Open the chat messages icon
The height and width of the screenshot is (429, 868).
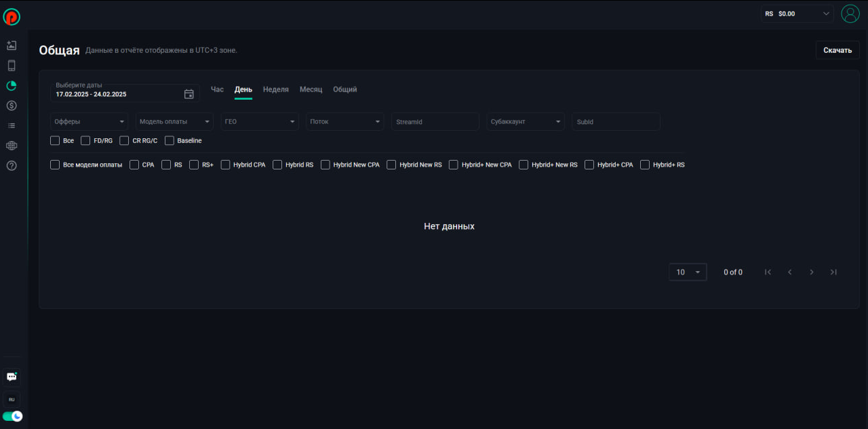pyautogui.click(x=12, y=377)
